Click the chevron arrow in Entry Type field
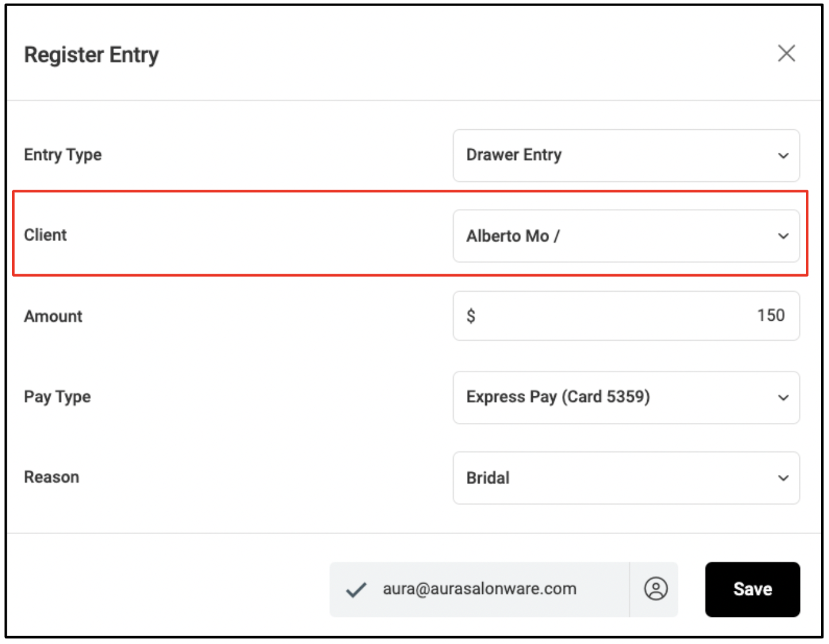The width and height of the screenshot is (829, 644). click(783, 156)
